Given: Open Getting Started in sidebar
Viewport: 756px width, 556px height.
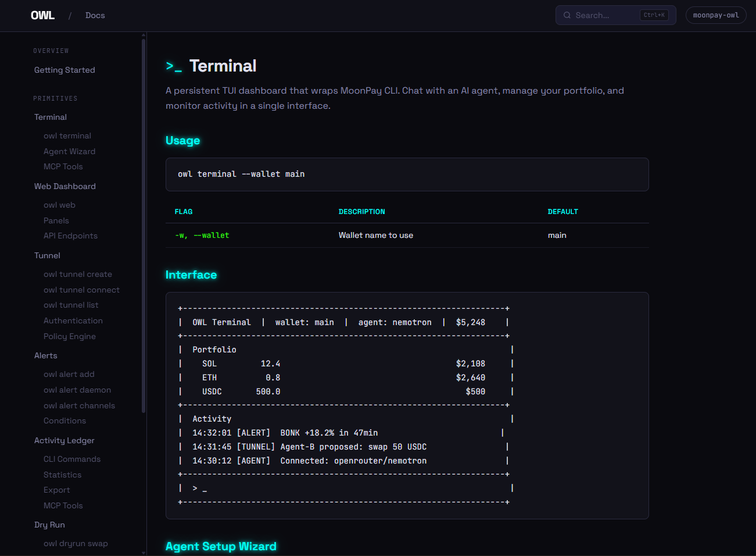Looking at the screenshot, I should 65,70.
